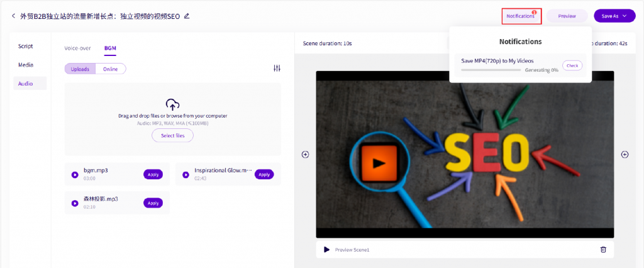Toggle to Online music source
The height and width of the screenshot is (268, 644).
click(111, 69)
